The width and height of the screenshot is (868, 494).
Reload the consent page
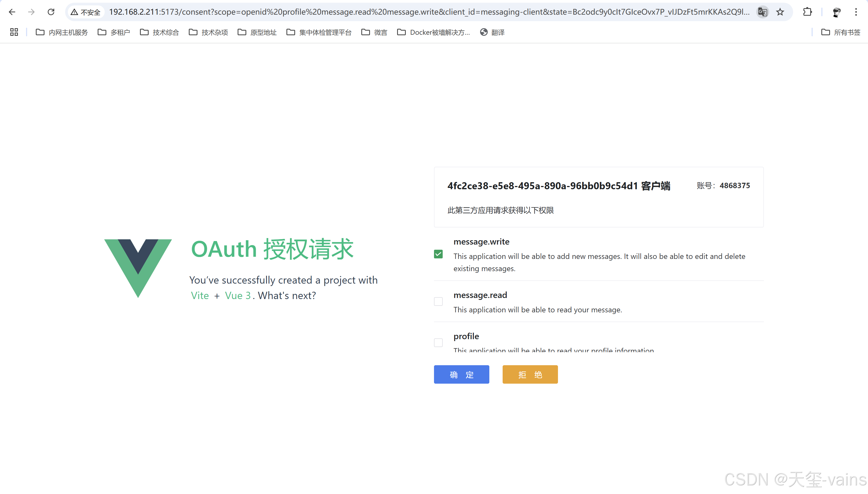(x=51, y=12)
